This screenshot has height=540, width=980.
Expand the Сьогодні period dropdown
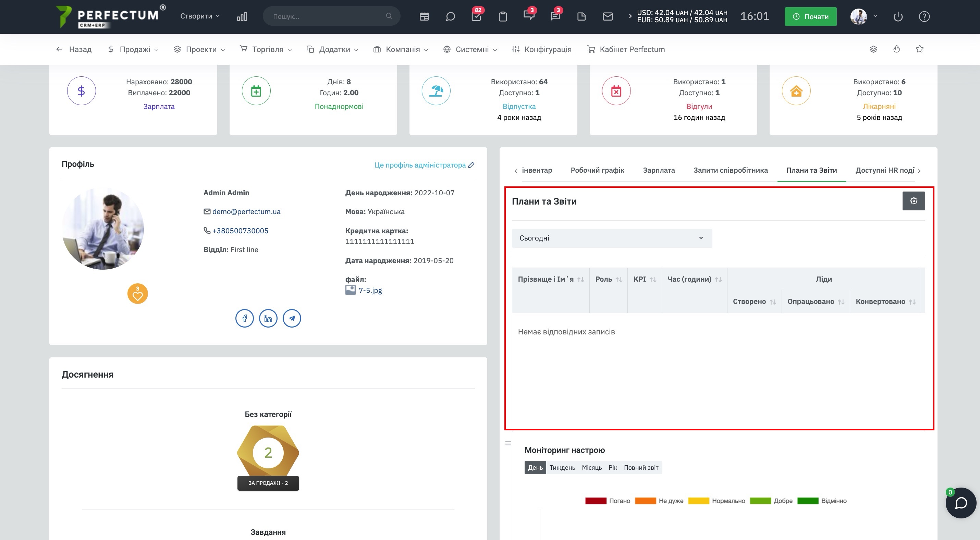pyautogui.click(x=612, y=238)
